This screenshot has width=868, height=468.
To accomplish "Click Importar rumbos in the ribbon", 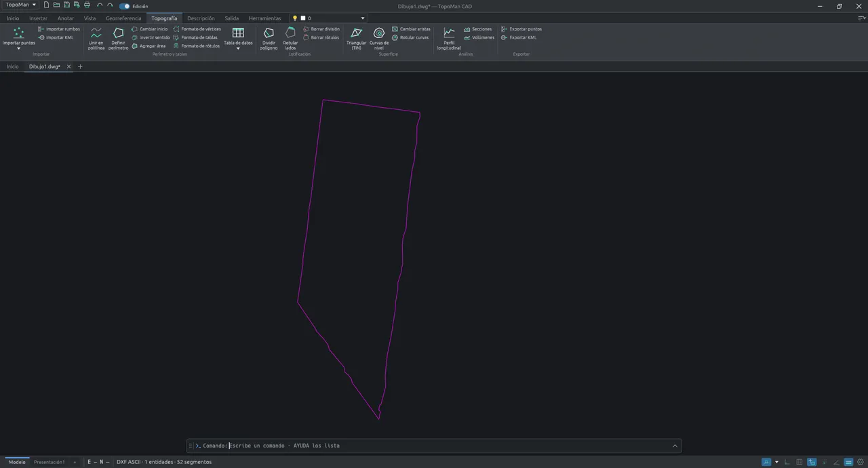I will [x=59, y=29].
